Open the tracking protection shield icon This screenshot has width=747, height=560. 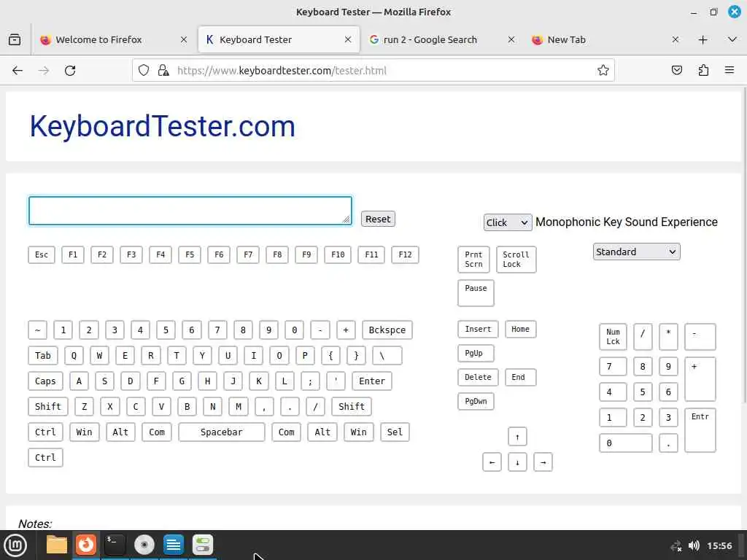144,71
